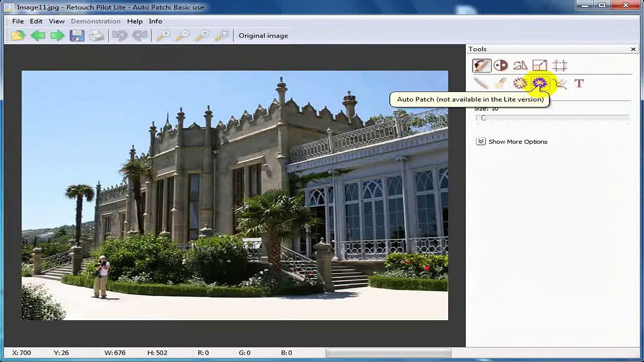Go to next image with green right arrow

click(57, 36)
